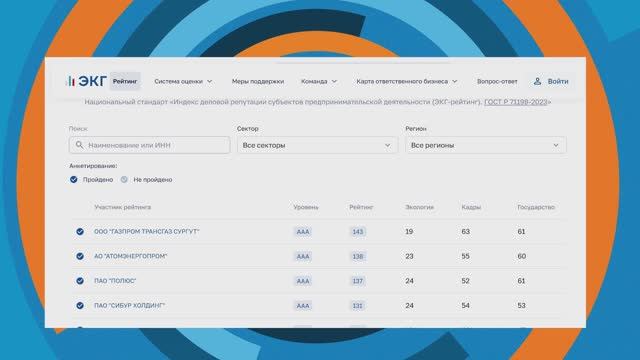Click AAA badge in АТОМЭНЕРГОПРОМ row
Image resolution: width=640 pixels, height=360 pixels.
pyautogui.click(x=303, y=256)
